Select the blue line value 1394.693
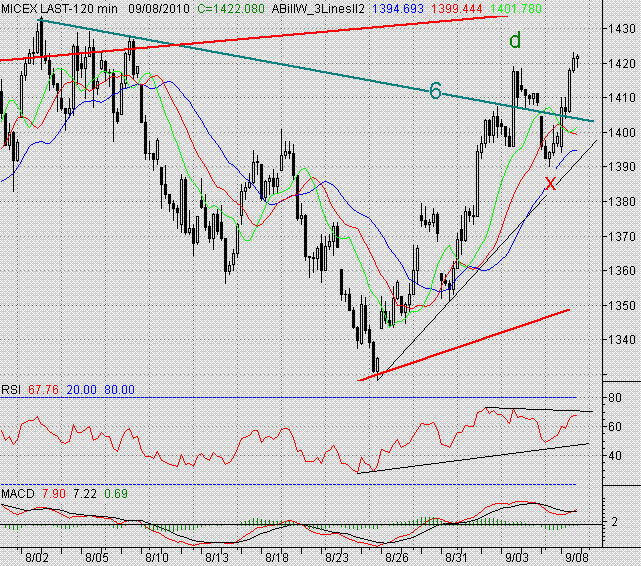This screenshot has height=566, width=641. pos(398,8)
